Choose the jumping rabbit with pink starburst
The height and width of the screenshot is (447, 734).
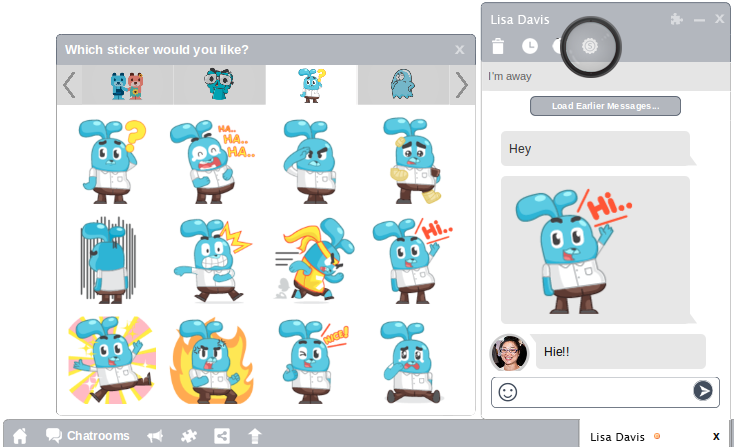click(111, 360)
